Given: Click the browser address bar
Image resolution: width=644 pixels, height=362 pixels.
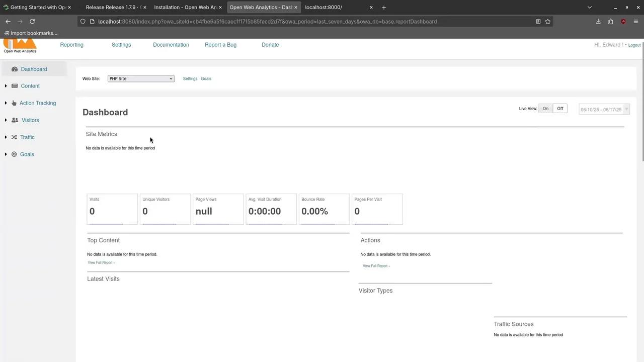Looking at the screenshot, I should click(267, 21).
